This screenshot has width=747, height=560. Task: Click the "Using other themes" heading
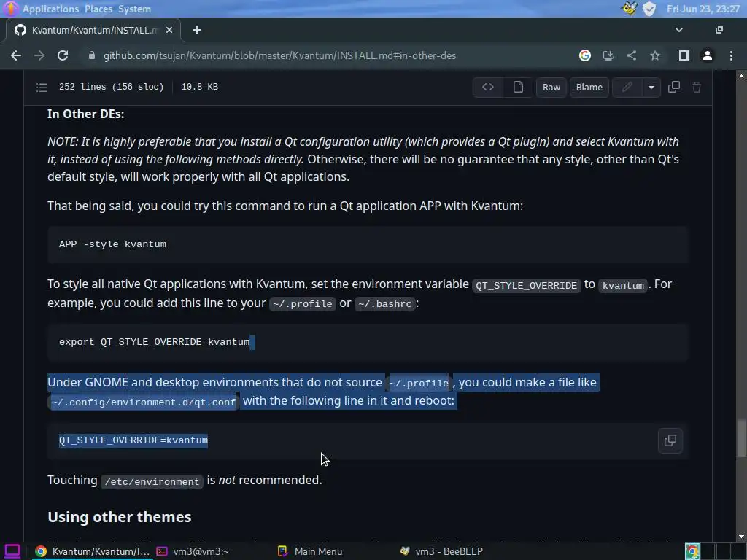click(x=120, y=517)
